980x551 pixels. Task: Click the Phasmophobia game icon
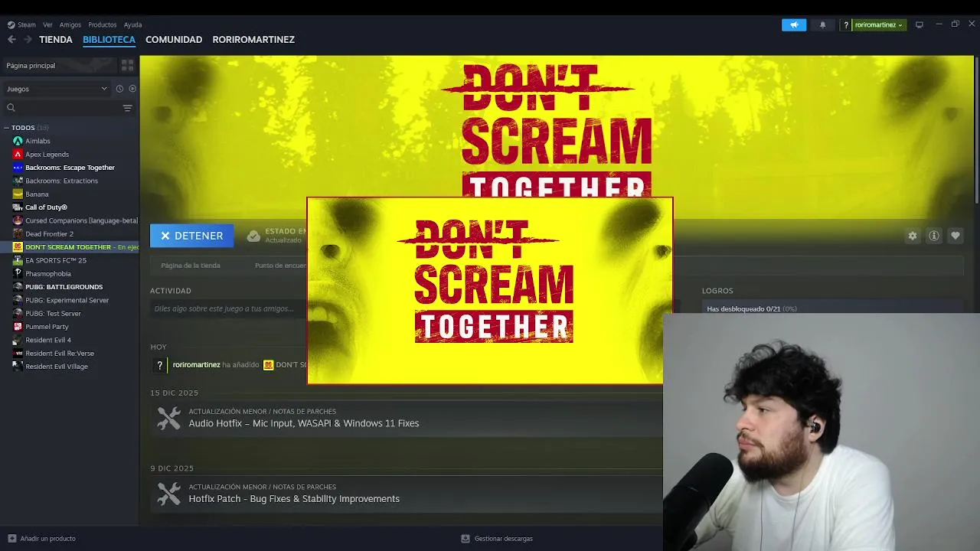18,273
